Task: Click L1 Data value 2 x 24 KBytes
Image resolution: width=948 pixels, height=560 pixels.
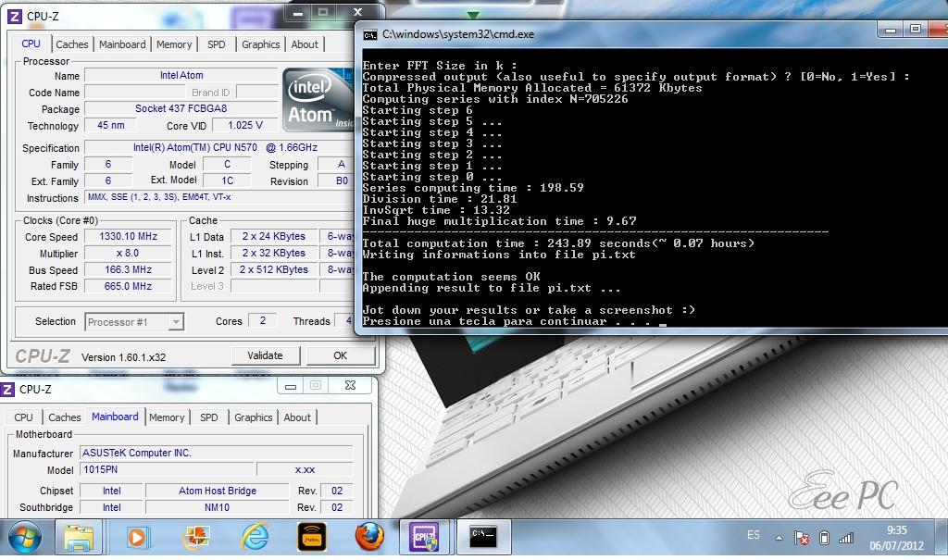Action: pyautogui.click(x=274, y=236)
